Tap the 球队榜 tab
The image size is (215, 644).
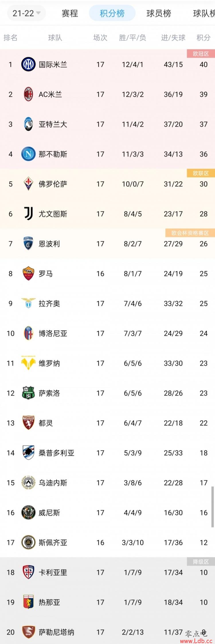pyautogui.click(x=204, y=13)
